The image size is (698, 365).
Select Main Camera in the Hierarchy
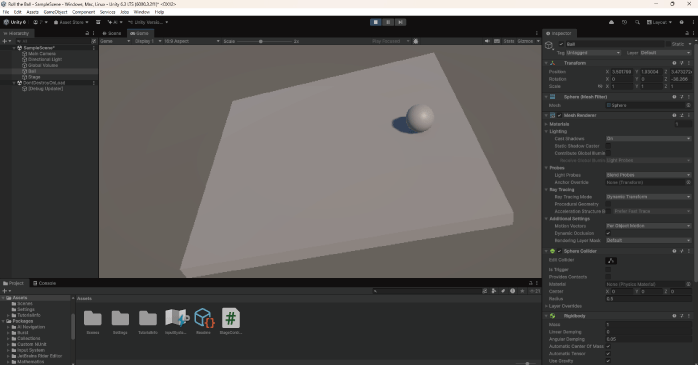[x=42, y=53]
